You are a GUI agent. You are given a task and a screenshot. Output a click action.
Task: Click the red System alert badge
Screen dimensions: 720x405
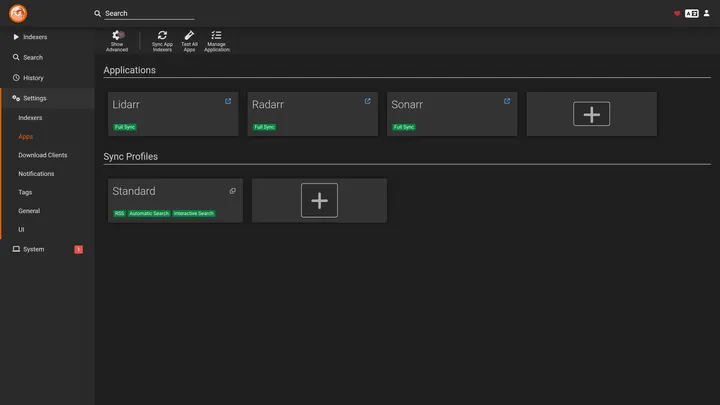click(x=79, y=249)
